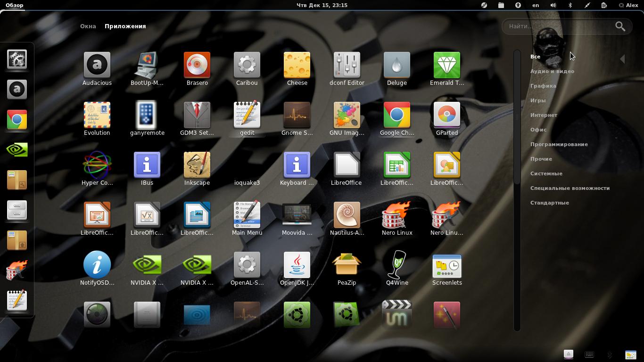Filter apps by Игры category
The image size is (644, 362).
click(x=538, y=100)
